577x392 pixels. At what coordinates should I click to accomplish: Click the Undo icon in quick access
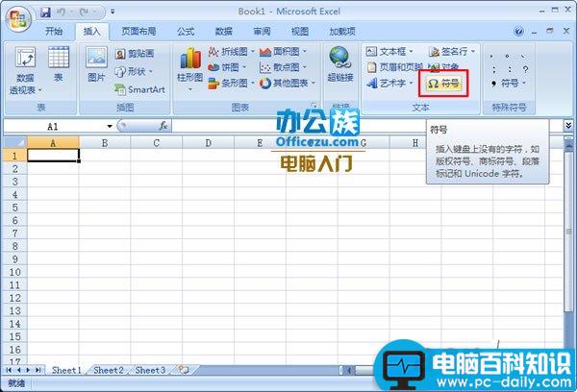pos(62,12)
